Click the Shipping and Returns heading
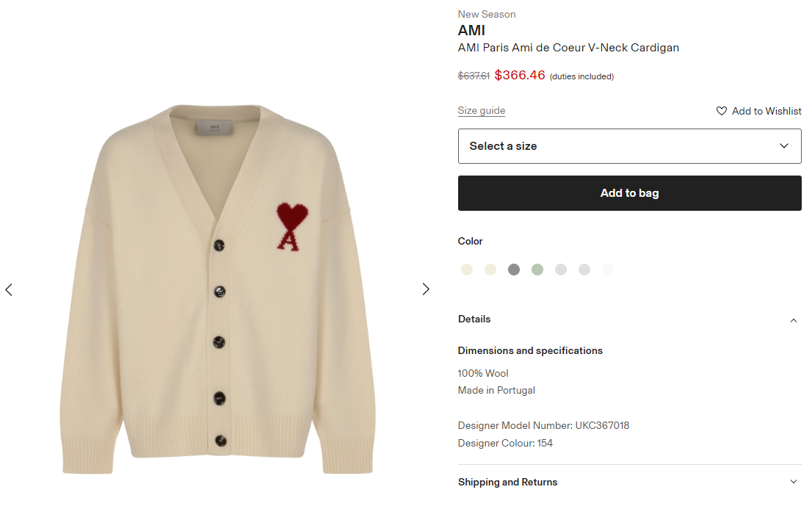Image resolution: width=812 pixels, height=531 pixels. (507, 483)
